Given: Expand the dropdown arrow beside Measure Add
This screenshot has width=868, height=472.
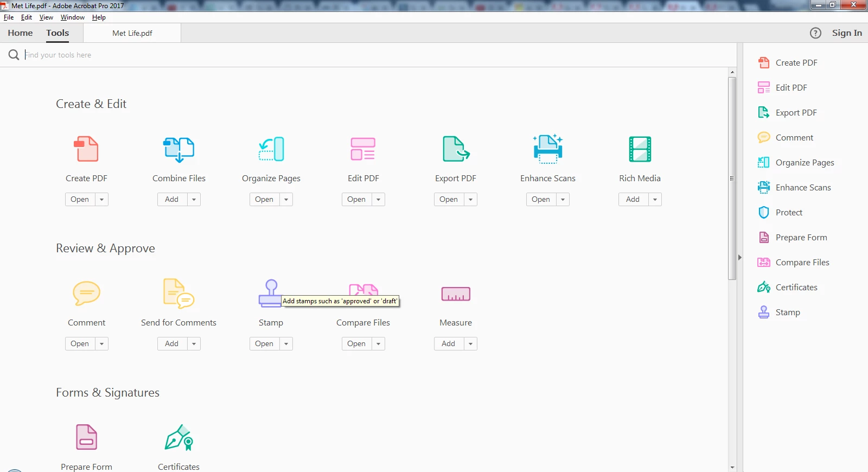Looking at the screenshot, I should tap(470, 344).
